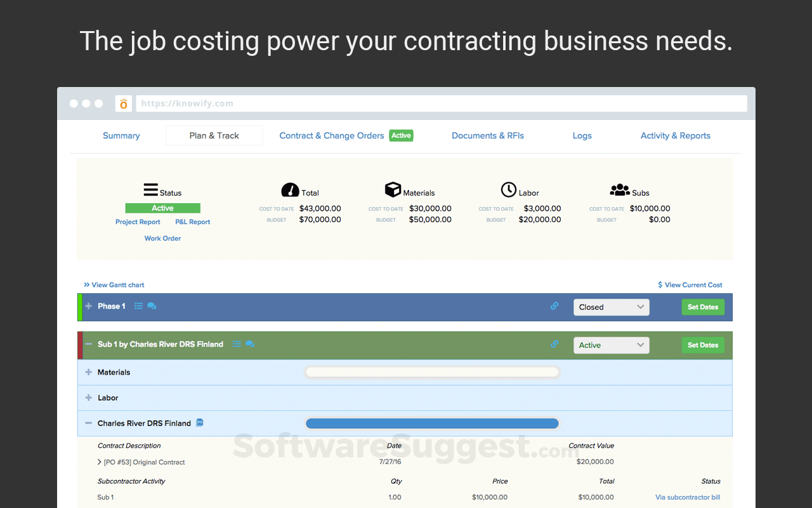Expand the Labor row
Image resolution: width=812 pixels, height=508 pixels.
pyautogui.click(x=88, y=398)
